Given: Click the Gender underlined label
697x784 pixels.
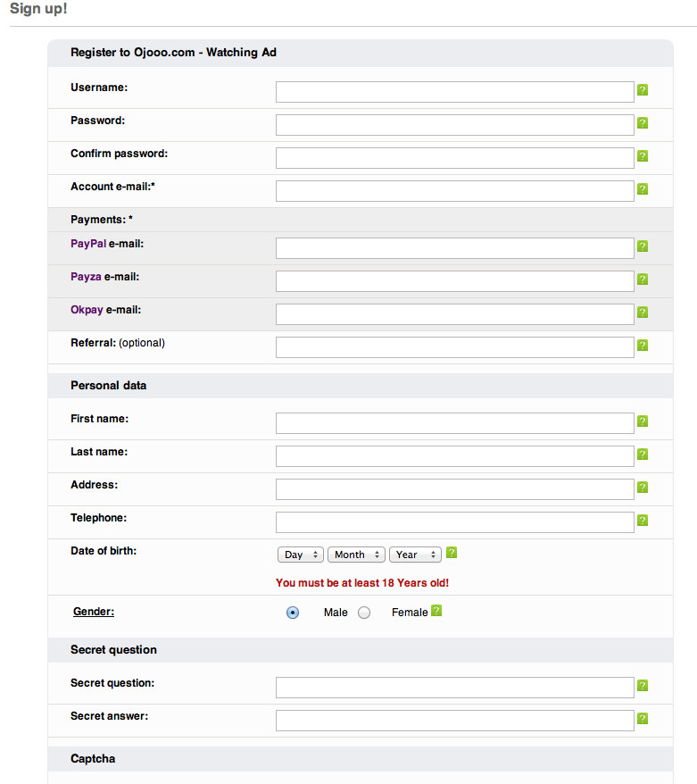Looking at the screenshot, I should pos(94,612).
